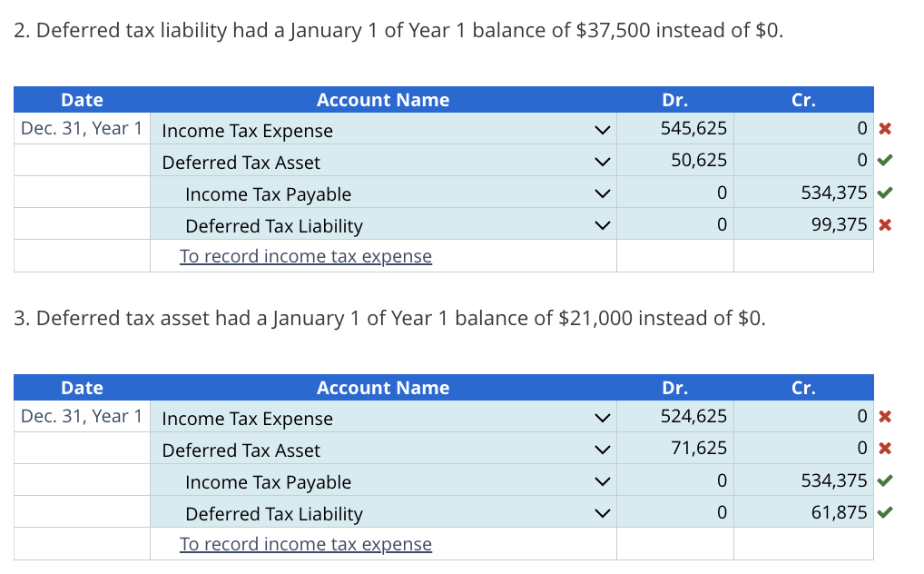Open Deferred Tax Asset dropdown in table 2
This screenshot has width=924, height=574.
[x=599, y=163]
